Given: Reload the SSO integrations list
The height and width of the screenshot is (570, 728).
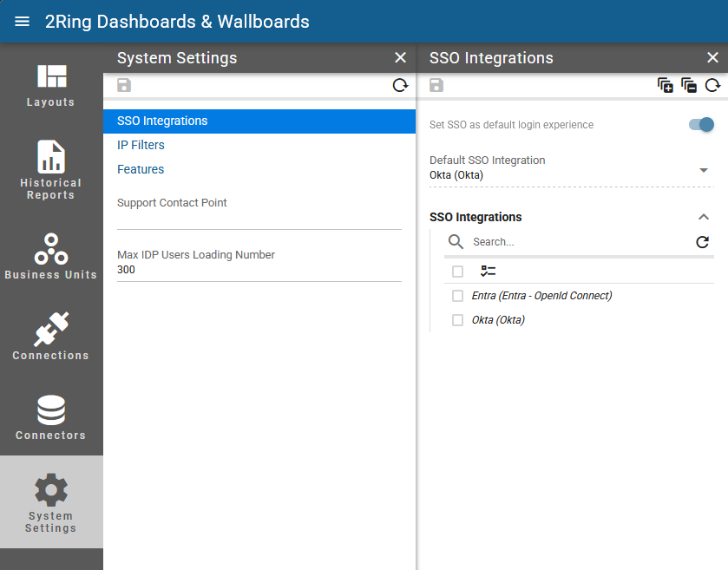Looking at the screenshot, I should click(x=703, y=242).
